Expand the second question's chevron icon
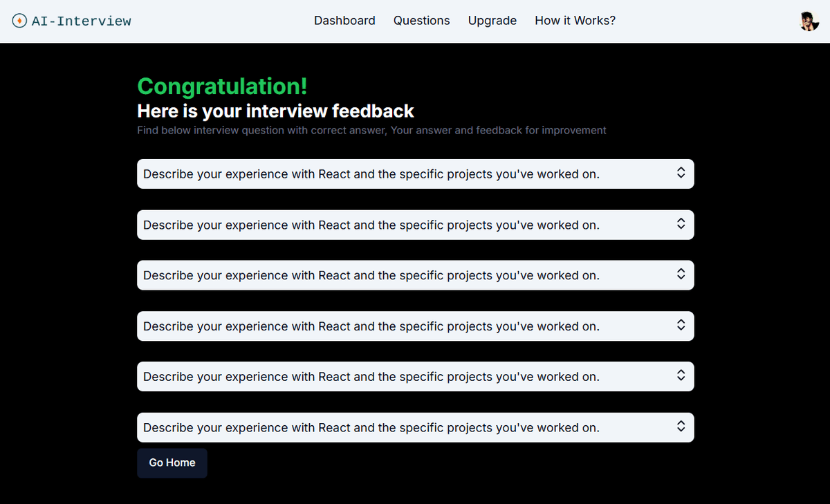 681,224
